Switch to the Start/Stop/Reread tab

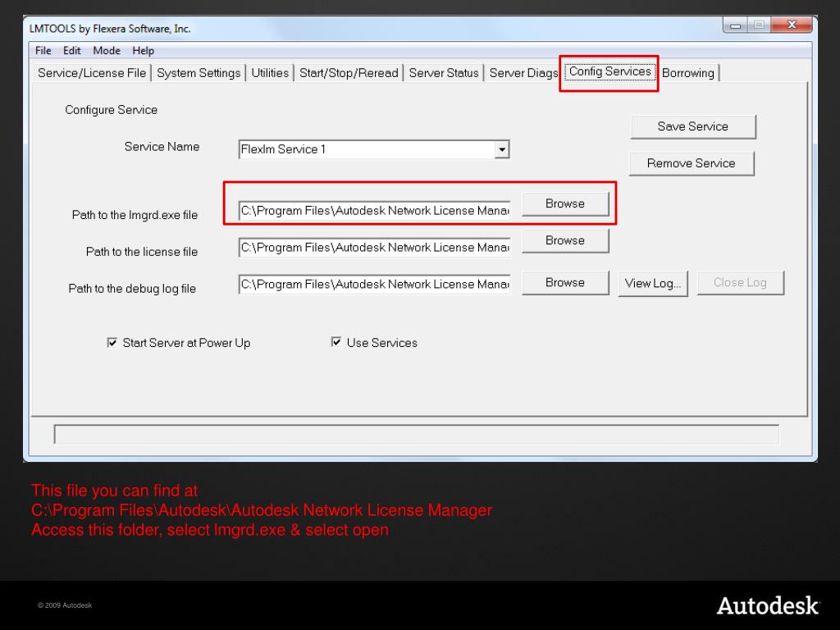[349, 73]
